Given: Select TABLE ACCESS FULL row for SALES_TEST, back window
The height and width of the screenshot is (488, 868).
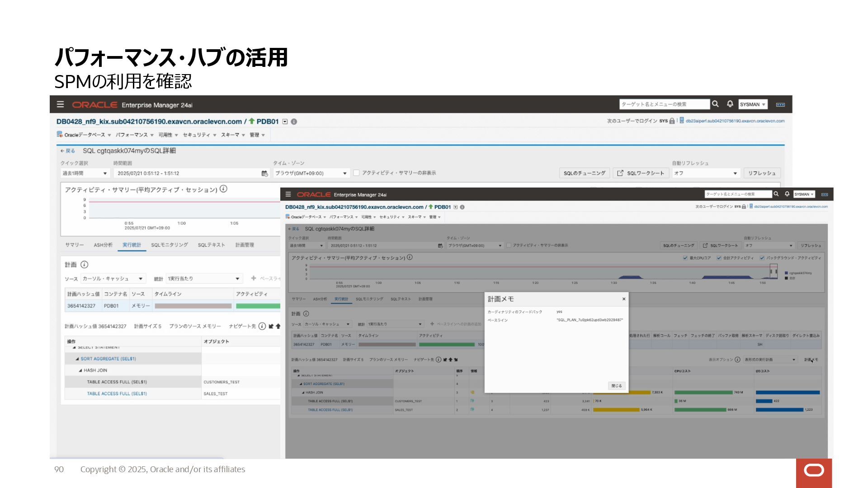Looking at the screenshot, I should click(x=133, y=394).
